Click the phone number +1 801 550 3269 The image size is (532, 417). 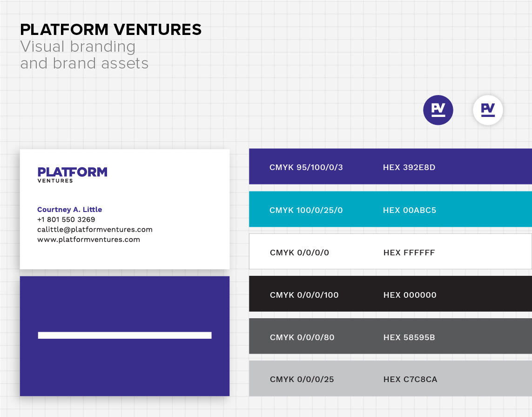coord(66,219)
